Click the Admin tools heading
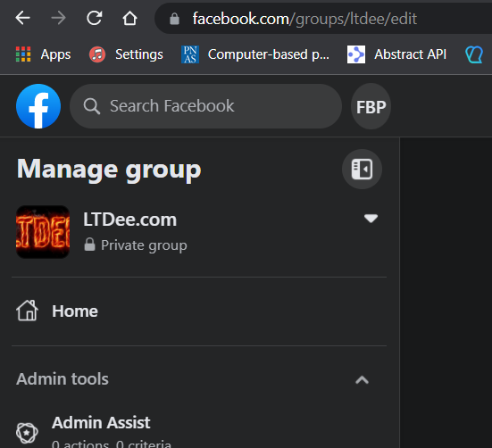The image size is (492, 448). tap(63, 378)
